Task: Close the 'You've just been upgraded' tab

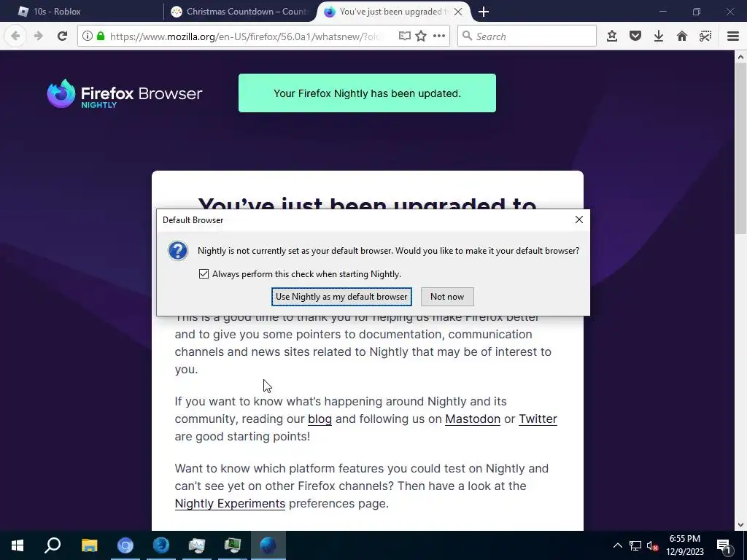Action: (458, 12)
